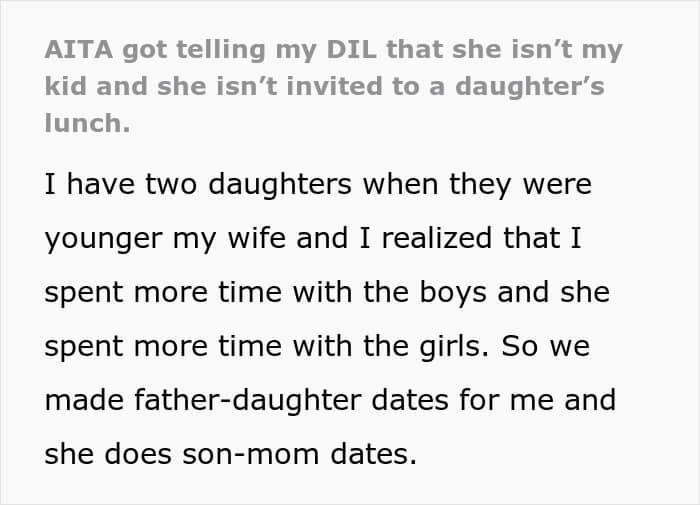Viewport: 700px width, 505px height.
Task: Click the word "daughters" in the first paragraph line
Action: (280, 184)
